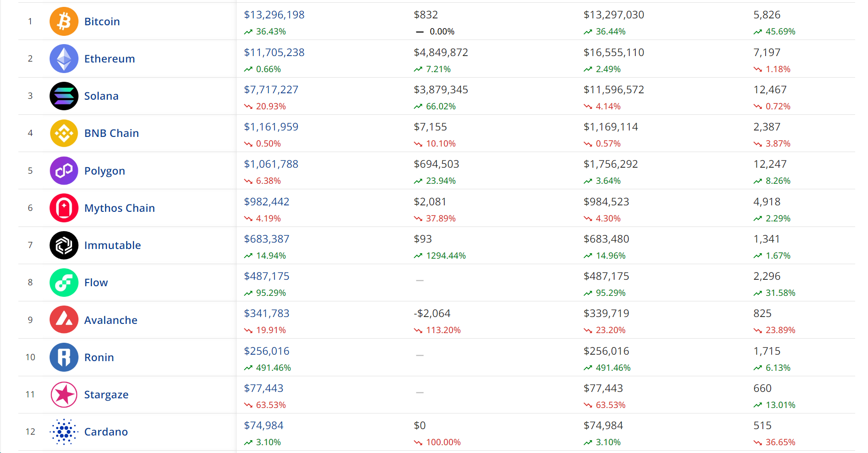Select Flow buyers count 2,296
The width and height of the screenshot is (868, 453).
pyautogui.click(x=767, y=276)
